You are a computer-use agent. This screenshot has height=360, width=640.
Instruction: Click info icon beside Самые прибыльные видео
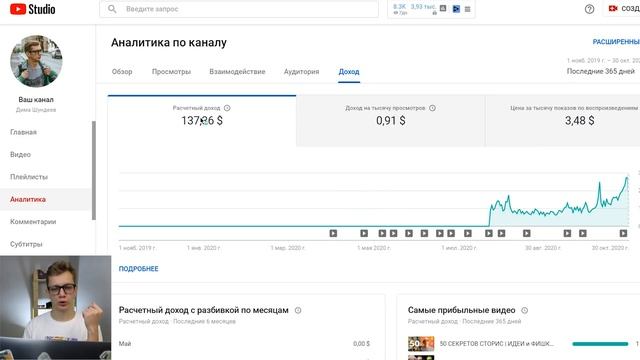(x=524, y=310)
